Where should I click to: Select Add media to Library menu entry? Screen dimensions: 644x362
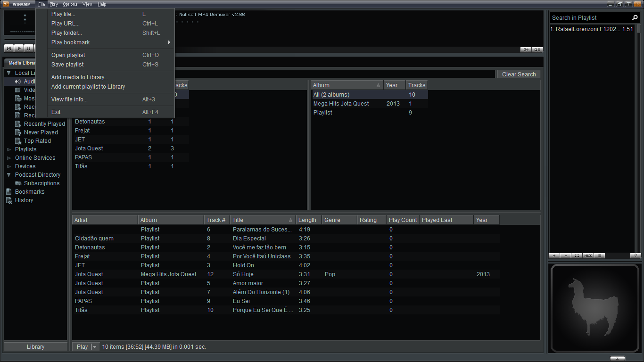point(79,77)
